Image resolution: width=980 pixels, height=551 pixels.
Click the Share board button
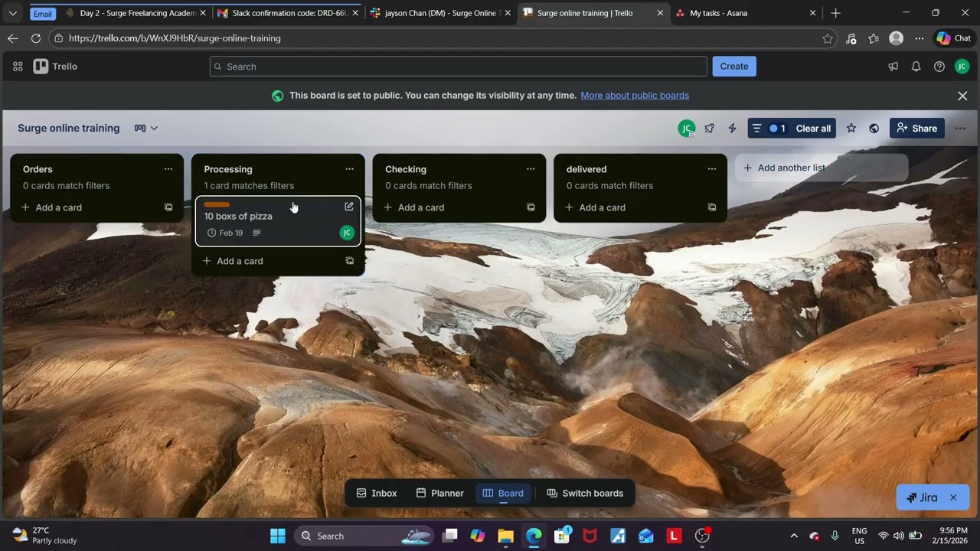click(x=916, y=129)
